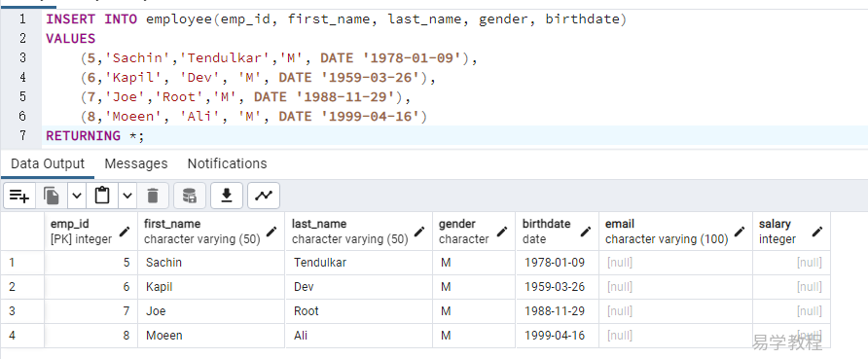Click edit pencil on email column
The height and width of the screenshot is (359, 868).
pyautogui.click(x=740, y=232)
